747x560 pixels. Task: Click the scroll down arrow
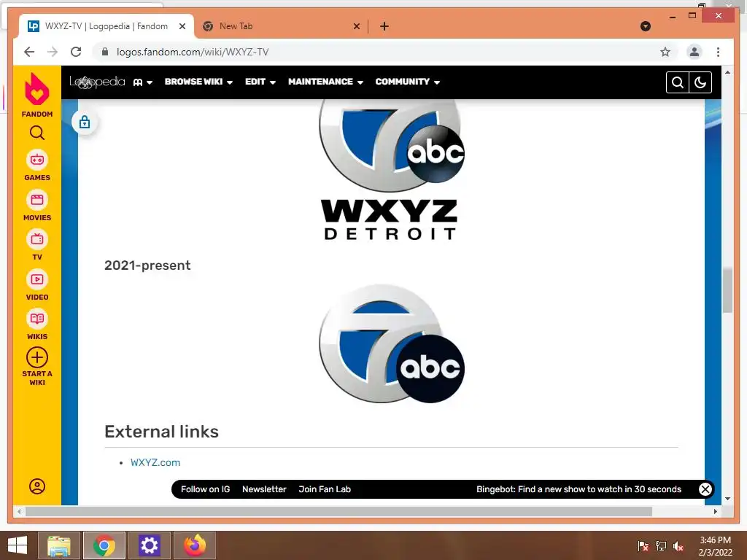click(727, 499)
